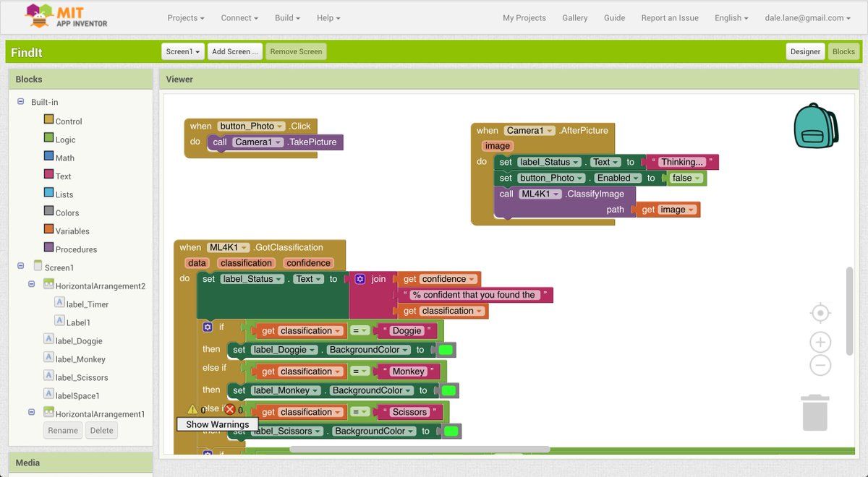Click the yellow warning triangle icon
This screenshot has width=868, height=477.
(x=192, y=409)
